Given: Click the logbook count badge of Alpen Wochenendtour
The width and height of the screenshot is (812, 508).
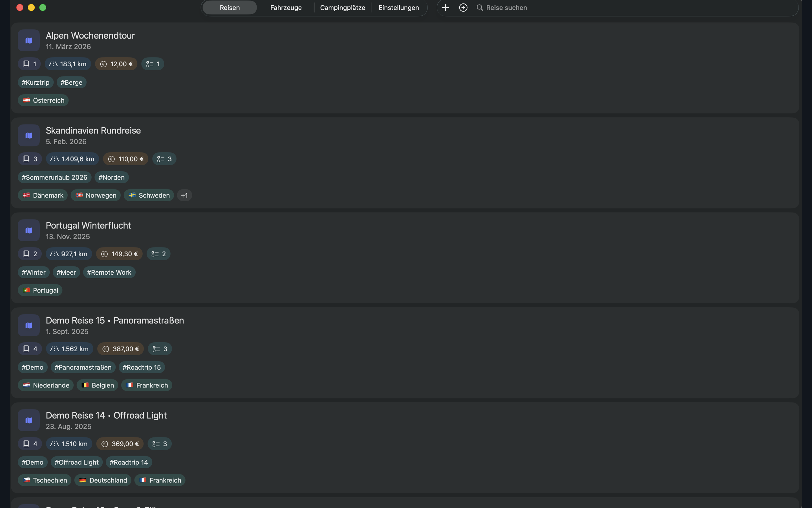Looking at the screenshot, I should pos(29,64).
